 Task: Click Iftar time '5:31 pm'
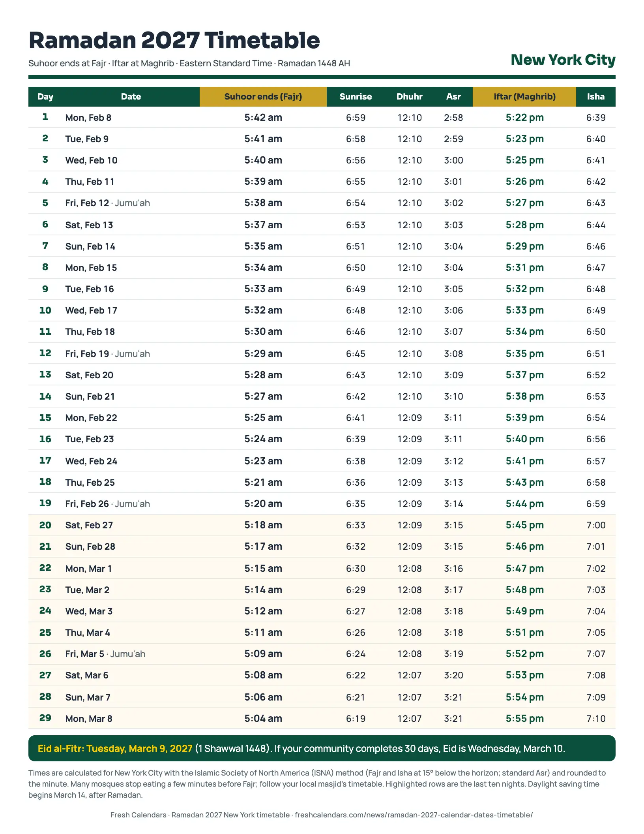pyautogui.click(x=524, y=268)
